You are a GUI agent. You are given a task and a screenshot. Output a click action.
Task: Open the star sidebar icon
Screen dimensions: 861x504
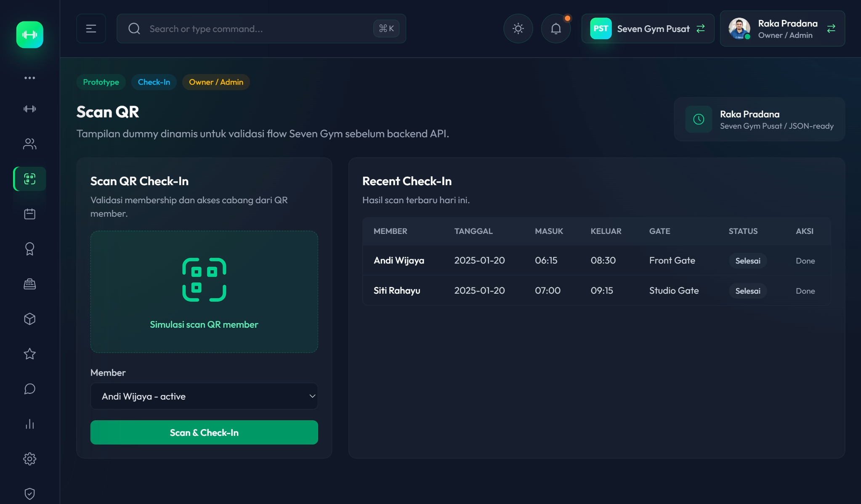[29, 354]
